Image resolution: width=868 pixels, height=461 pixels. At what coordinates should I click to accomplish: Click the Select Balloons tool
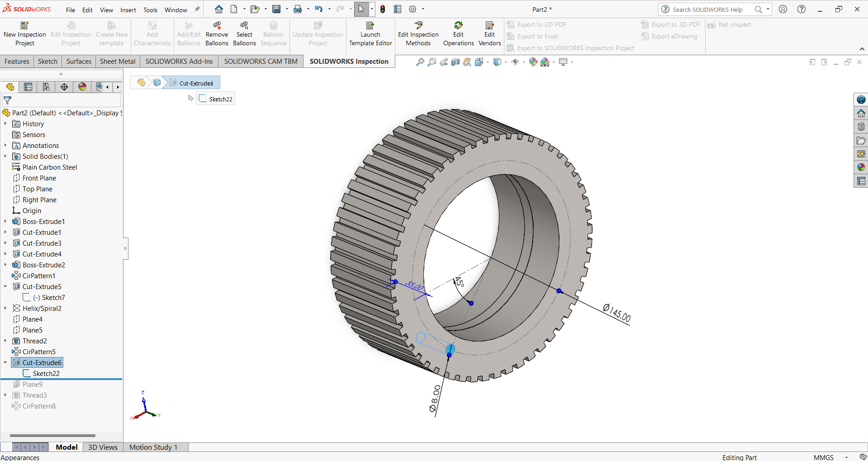(244, 34)
